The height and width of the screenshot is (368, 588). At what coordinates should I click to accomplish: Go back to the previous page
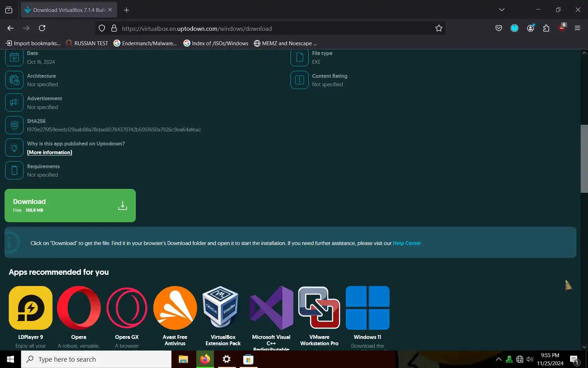click(10, 28)
